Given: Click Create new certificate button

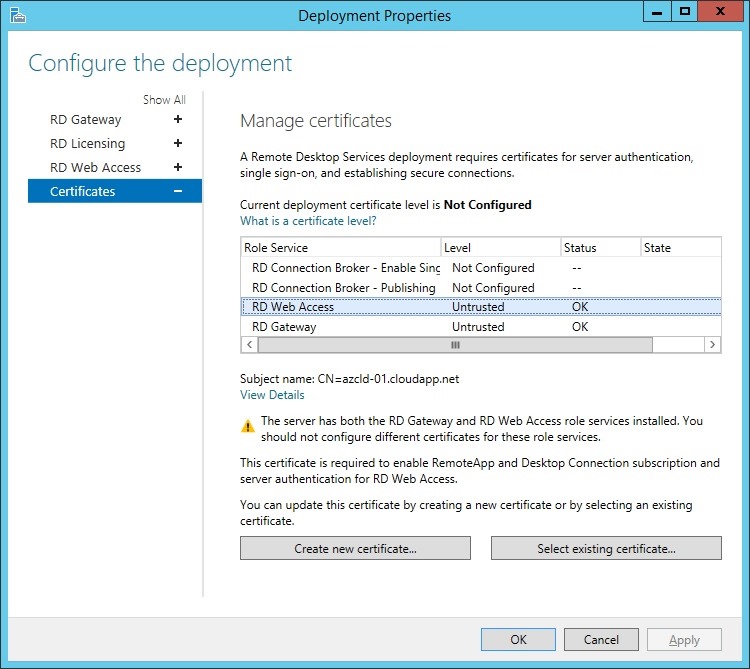Looking at the screenshot, I should (x=355, y=548).
